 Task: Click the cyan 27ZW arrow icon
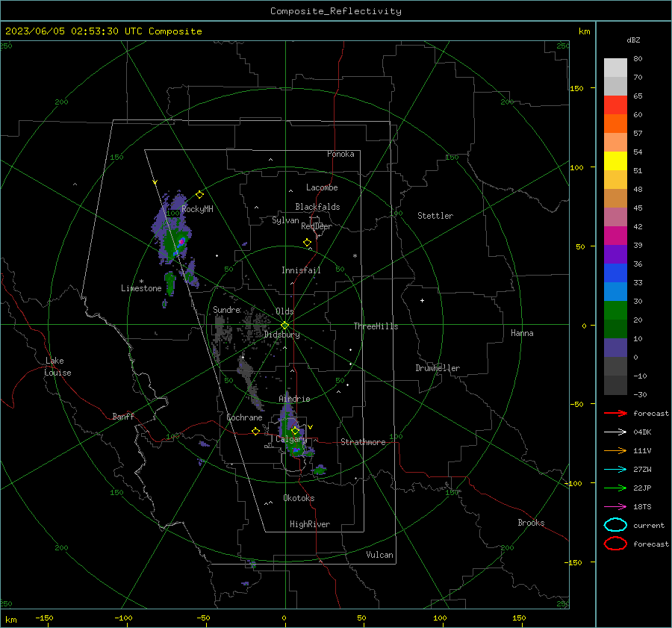[x=615, y=470]
